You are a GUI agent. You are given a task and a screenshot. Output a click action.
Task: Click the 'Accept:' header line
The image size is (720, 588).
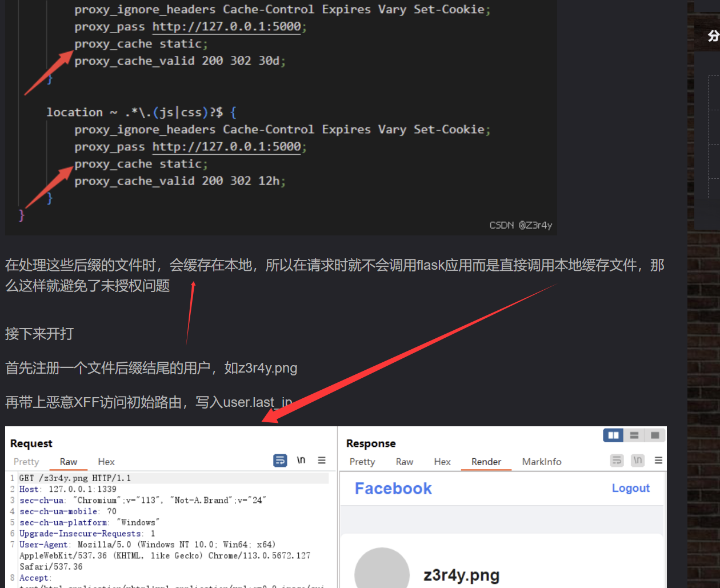pos(35,578)
